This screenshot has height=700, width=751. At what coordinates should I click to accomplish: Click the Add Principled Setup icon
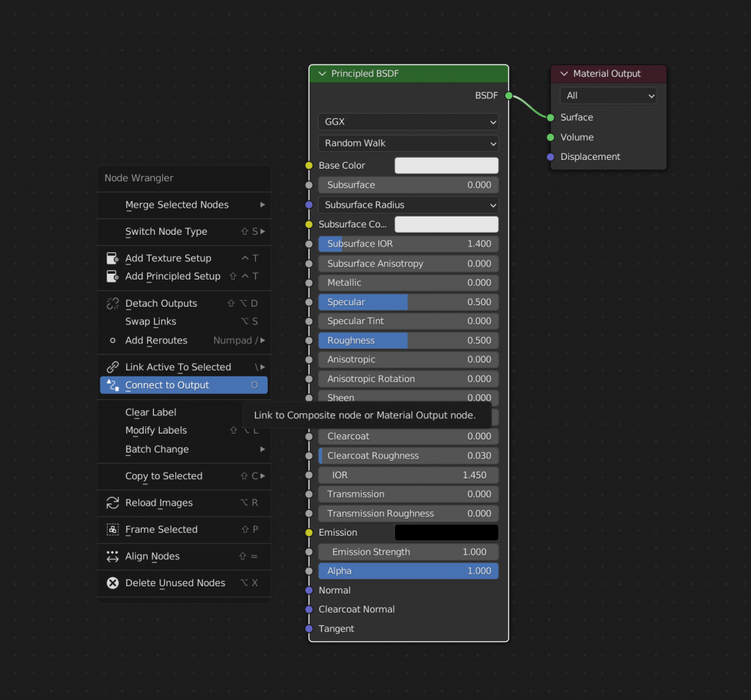coord(111,277)
